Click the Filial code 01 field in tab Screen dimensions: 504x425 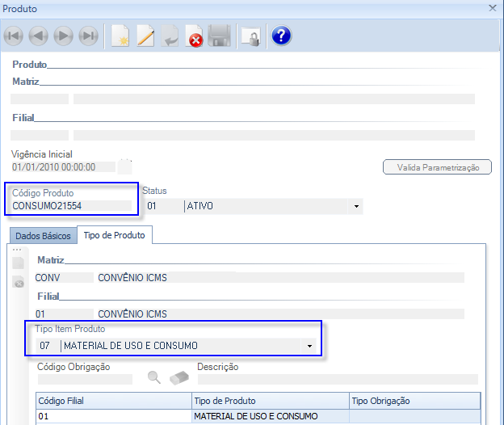(x=64, y=313)
